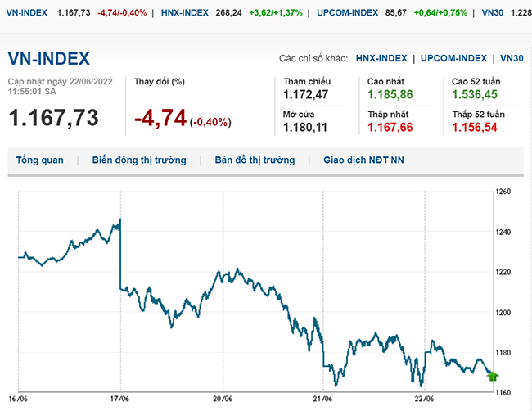Click the 17/06 date on chart axis
This screenshot has height=411, width=532.
coord(120,399)
